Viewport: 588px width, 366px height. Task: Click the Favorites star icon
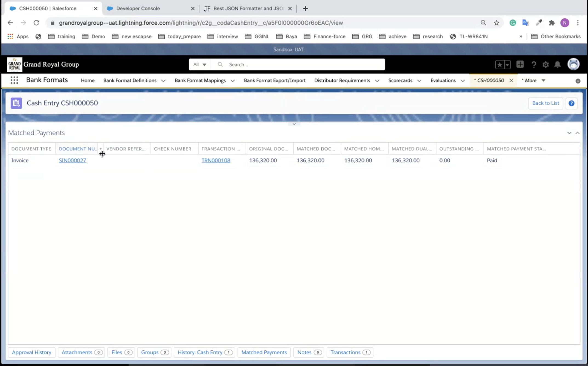(x=499, y=65)
